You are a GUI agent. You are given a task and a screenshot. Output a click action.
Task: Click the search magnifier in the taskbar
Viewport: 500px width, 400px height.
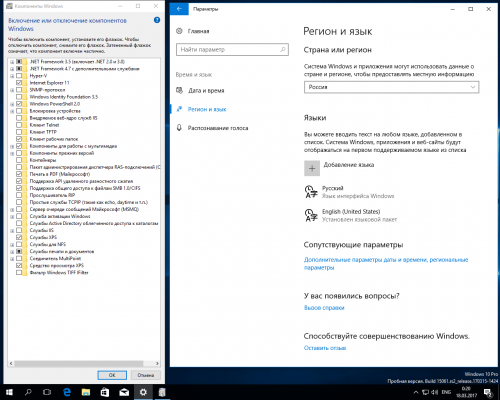coord(28,392)
